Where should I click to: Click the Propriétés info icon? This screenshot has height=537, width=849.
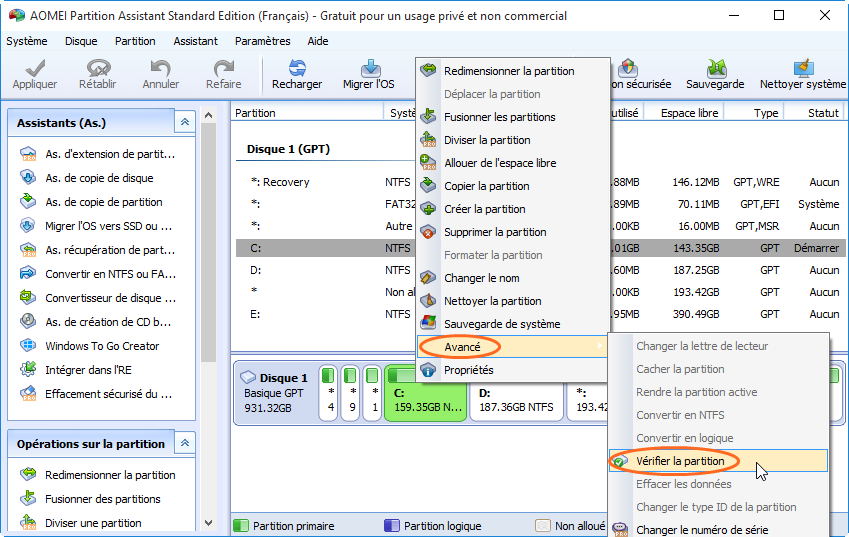click(x=428, y=370)
